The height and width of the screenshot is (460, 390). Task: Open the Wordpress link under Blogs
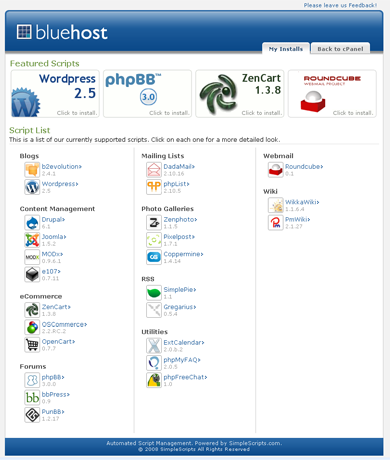click(x=60, y=184)
